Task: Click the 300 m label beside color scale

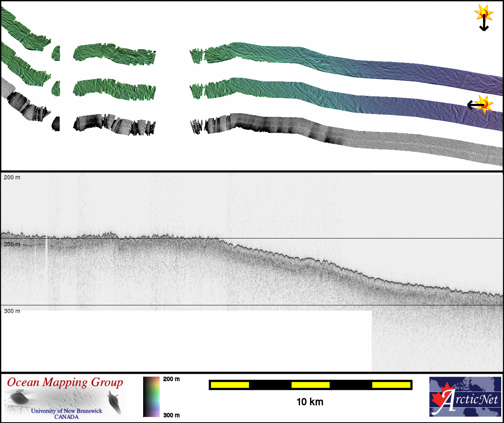Action: [171, 415]
